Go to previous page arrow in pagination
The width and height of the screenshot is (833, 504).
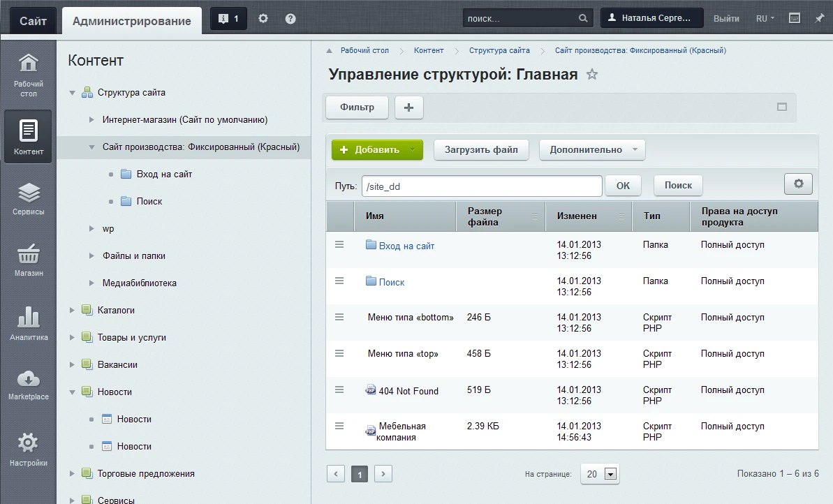336,474
